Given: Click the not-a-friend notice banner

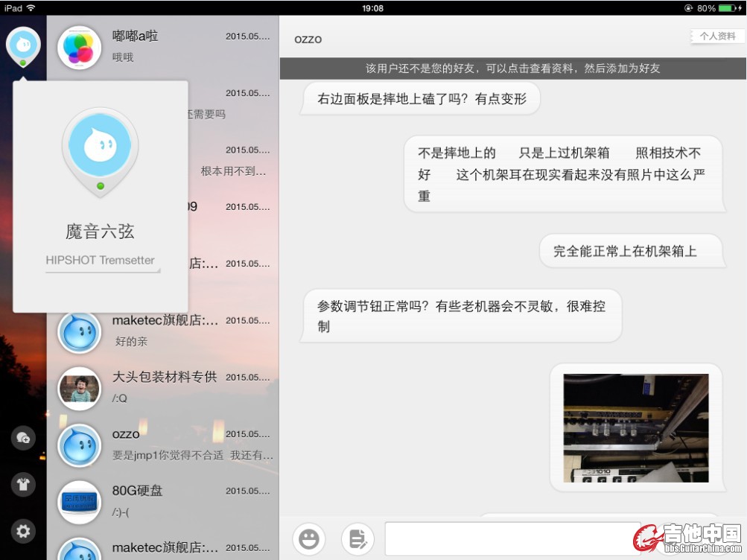Looking at the screenshot, I should click(x=512, y=68).
